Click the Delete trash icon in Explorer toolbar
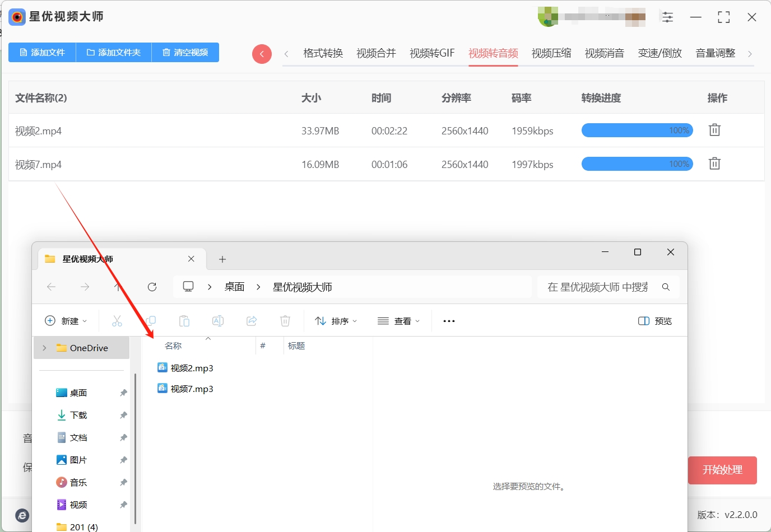The width and height of the screenshot is (771, 532). coord(285,321)
